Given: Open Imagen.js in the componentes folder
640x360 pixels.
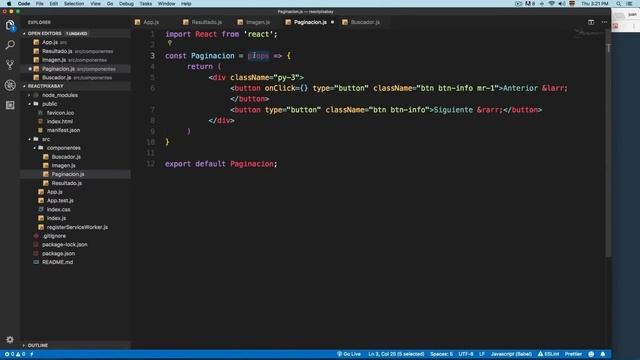Looking at the screenshot, I should click(63, 165).
